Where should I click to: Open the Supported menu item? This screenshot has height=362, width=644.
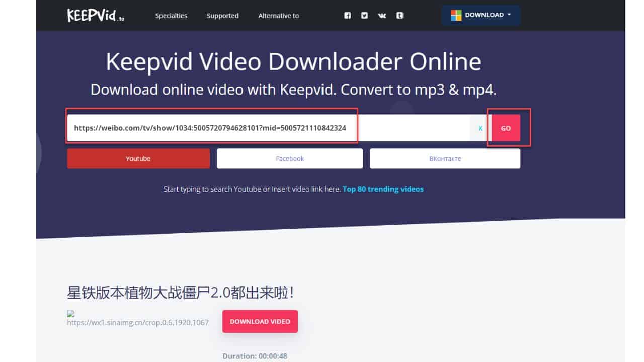click(x=222, y=16)
